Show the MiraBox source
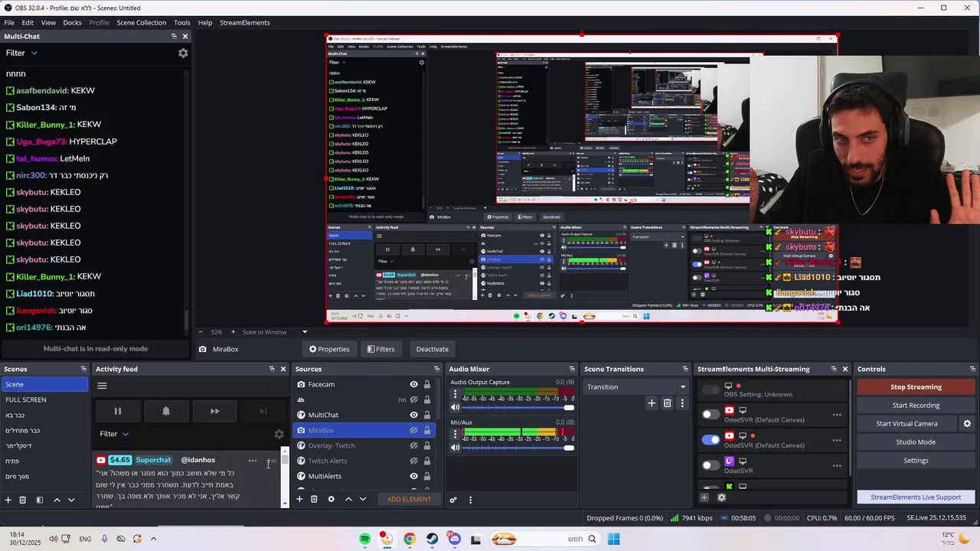Image resolution: width=980 pixels, height=551 pixels. [413, 430]
